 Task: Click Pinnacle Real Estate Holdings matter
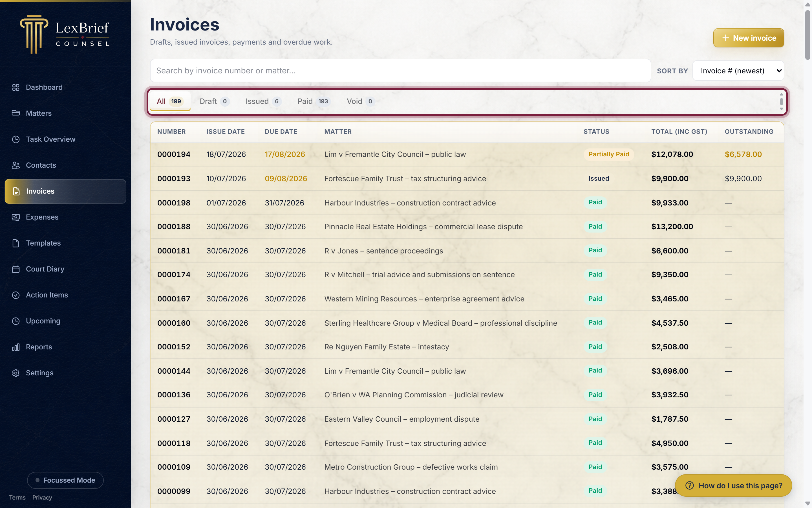(423, 227)
